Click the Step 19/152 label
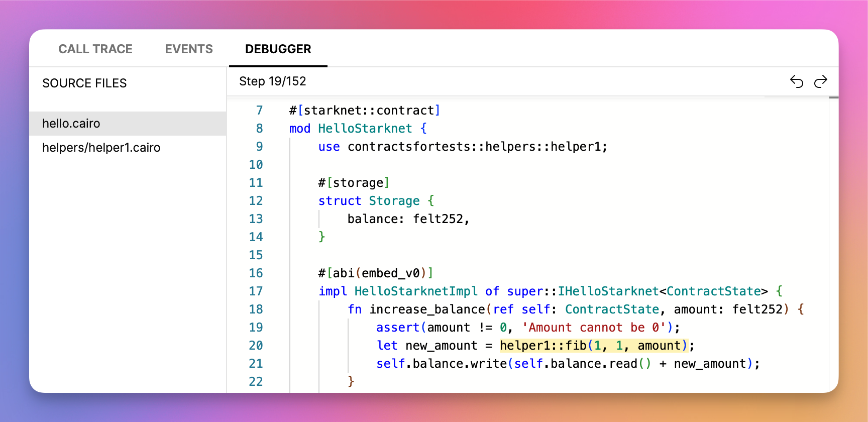The height and width of the screenshot is (422, 868). tap(273, 81)
